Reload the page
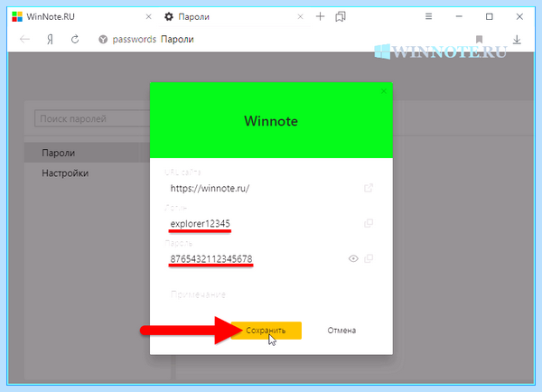Screen dimensions: 542x392 pos(75,40)
